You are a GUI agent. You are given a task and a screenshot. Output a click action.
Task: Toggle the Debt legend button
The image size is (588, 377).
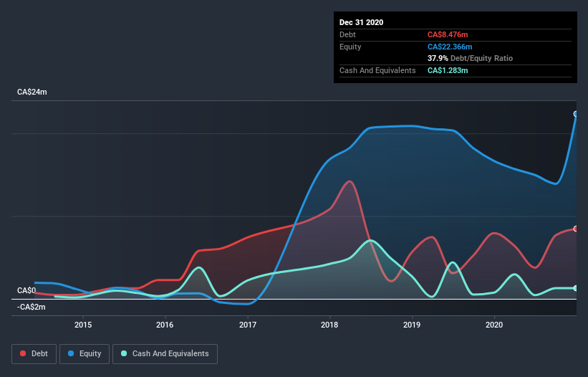coord(34,354)
